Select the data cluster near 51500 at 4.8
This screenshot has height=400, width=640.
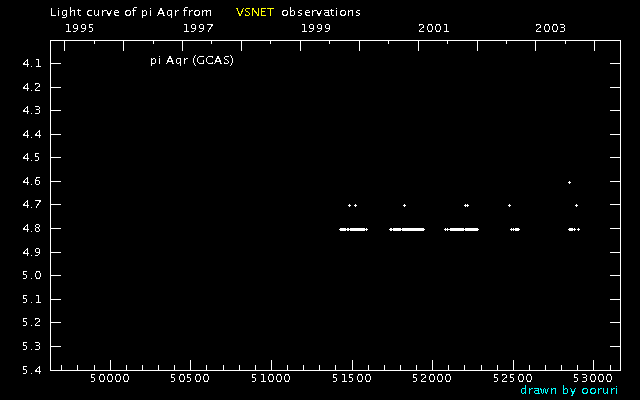click(353, 229)
